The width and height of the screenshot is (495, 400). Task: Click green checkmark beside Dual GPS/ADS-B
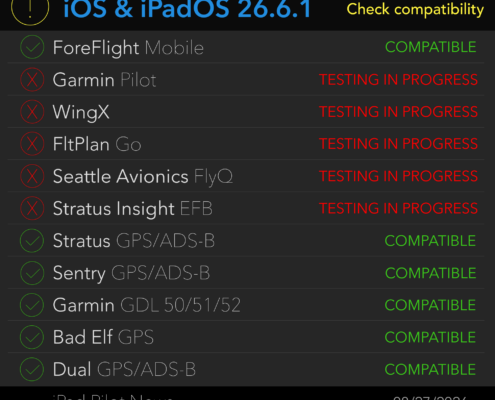32,369
